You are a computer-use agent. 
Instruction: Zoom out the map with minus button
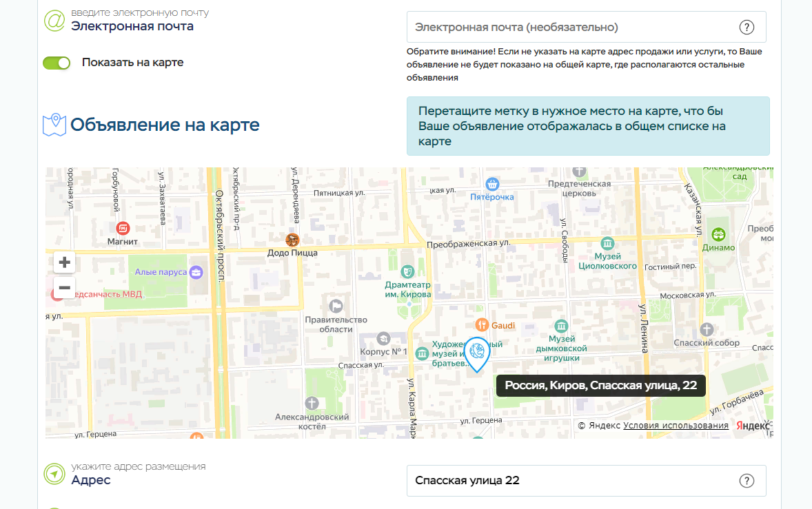(64, 288)
